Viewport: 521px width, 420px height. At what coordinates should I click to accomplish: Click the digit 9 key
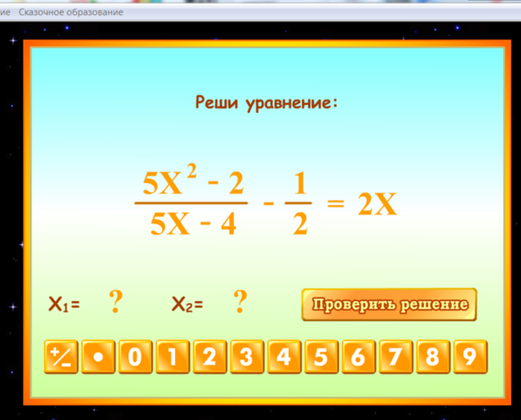470,357
